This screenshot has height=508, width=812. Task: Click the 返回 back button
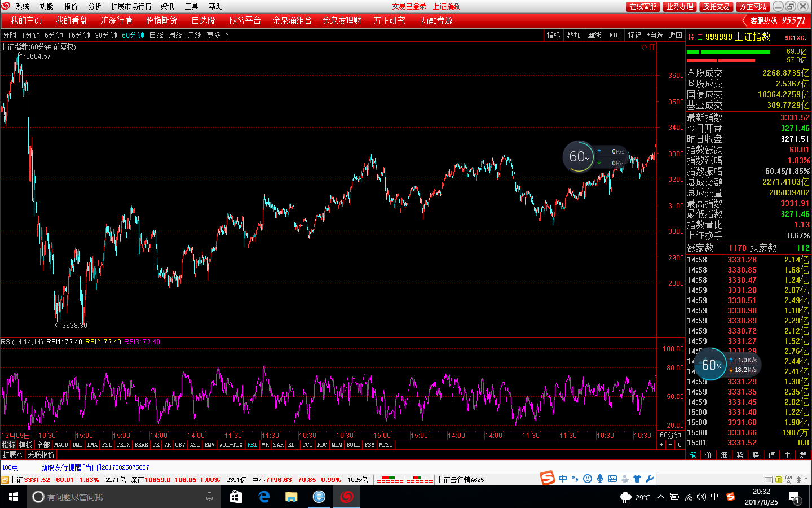coord(676,35)
